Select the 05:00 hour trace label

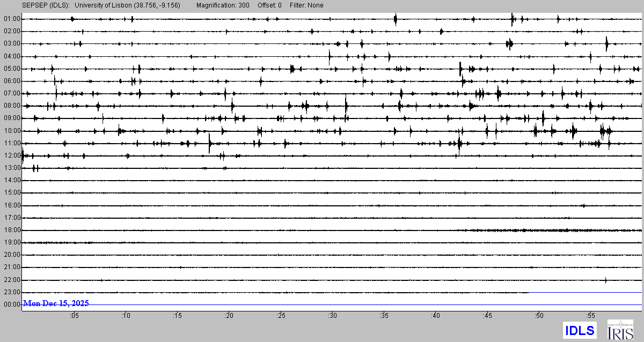click(x=11, y=69)
